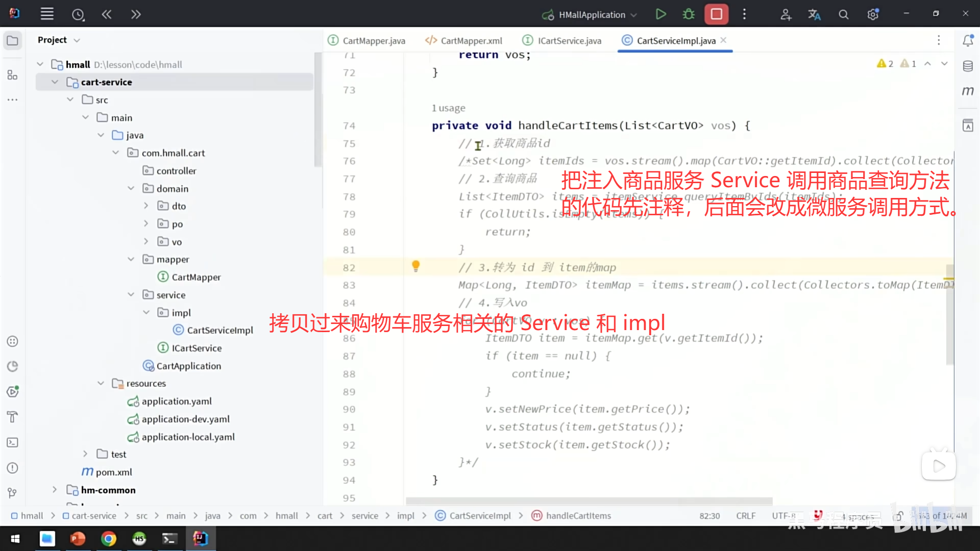The width and height of the screenshot is (980, 551).
Task: Click the CRLF line separator widget
Action: [x=745, y=516]
